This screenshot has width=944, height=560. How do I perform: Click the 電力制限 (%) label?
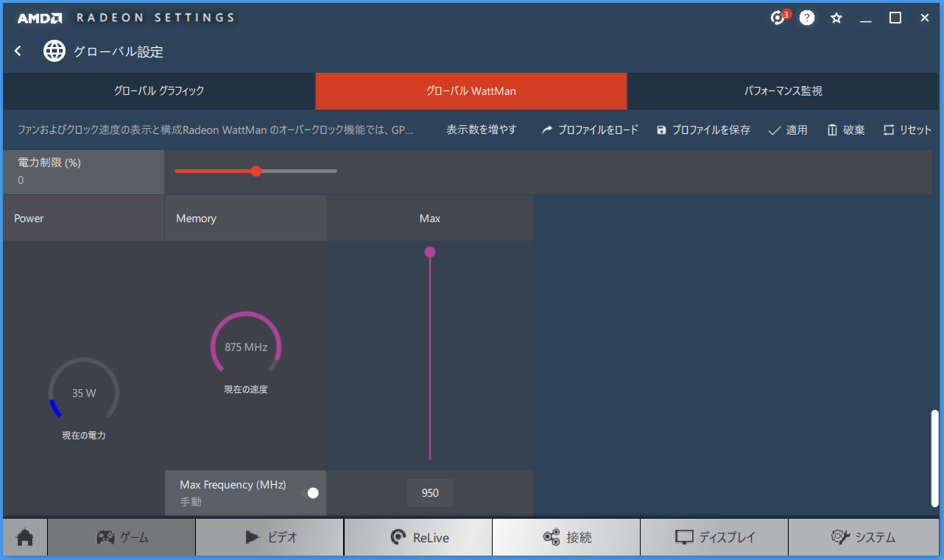[49, 163]
